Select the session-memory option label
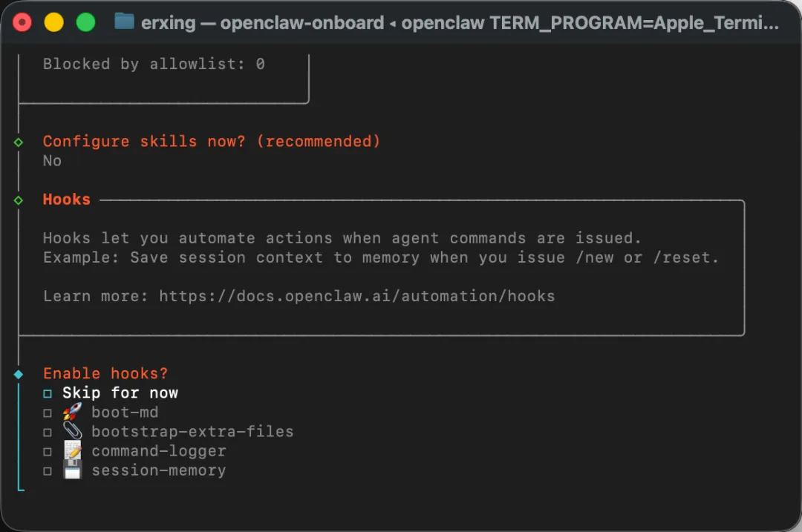 click(159, 470)
